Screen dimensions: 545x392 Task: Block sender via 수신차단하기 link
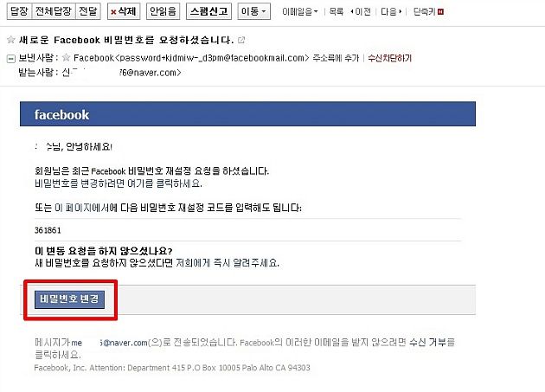click(x=389, y=58)
